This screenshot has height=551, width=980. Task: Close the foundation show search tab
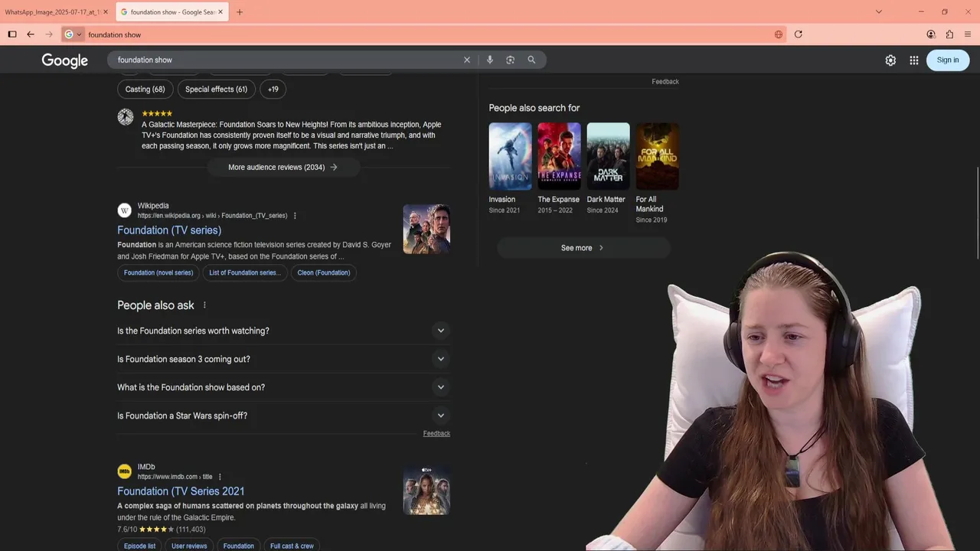220,12
